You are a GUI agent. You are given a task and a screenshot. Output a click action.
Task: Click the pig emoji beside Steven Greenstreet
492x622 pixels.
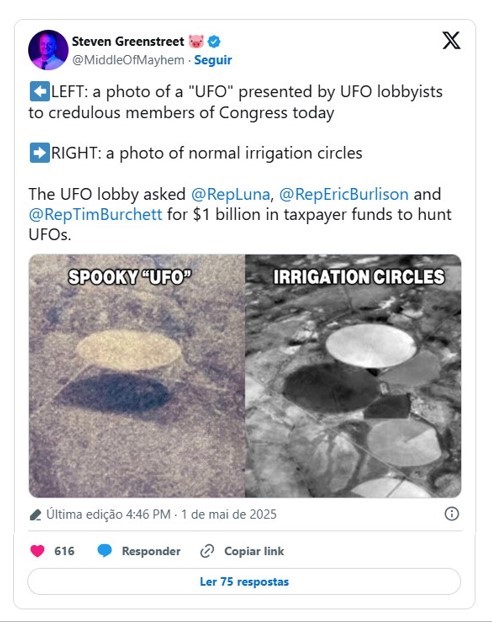pos(196,41)
